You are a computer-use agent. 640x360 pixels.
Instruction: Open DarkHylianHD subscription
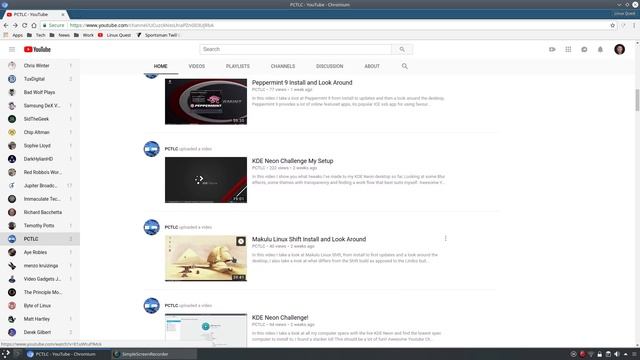coord(40,159)
